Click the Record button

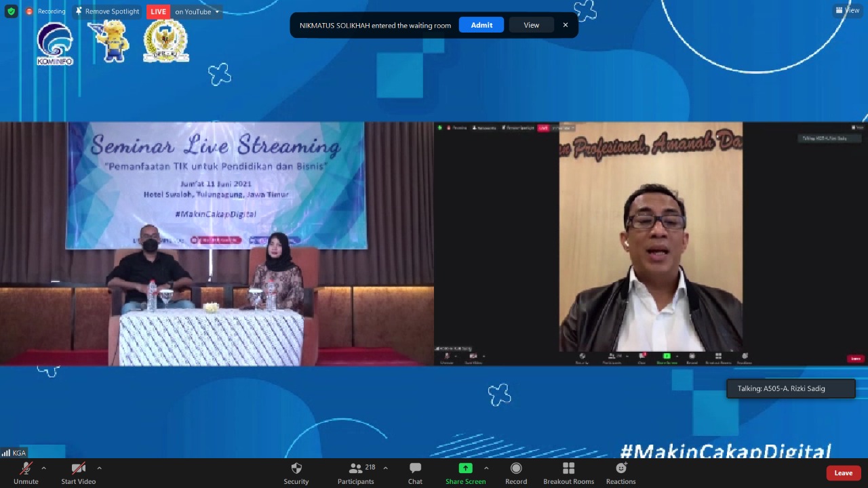pos(516,473)
